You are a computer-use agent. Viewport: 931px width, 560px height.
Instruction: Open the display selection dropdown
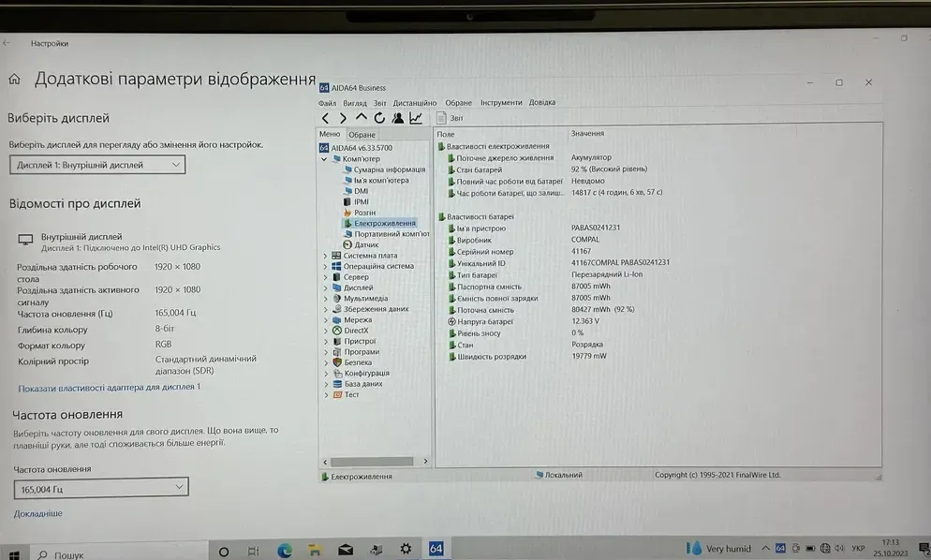[x=97, y=165]
